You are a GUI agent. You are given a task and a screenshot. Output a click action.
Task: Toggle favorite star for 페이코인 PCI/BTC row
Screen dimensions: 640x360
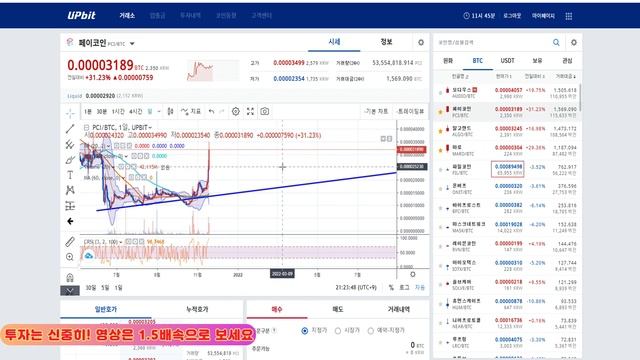coord(440,112)
